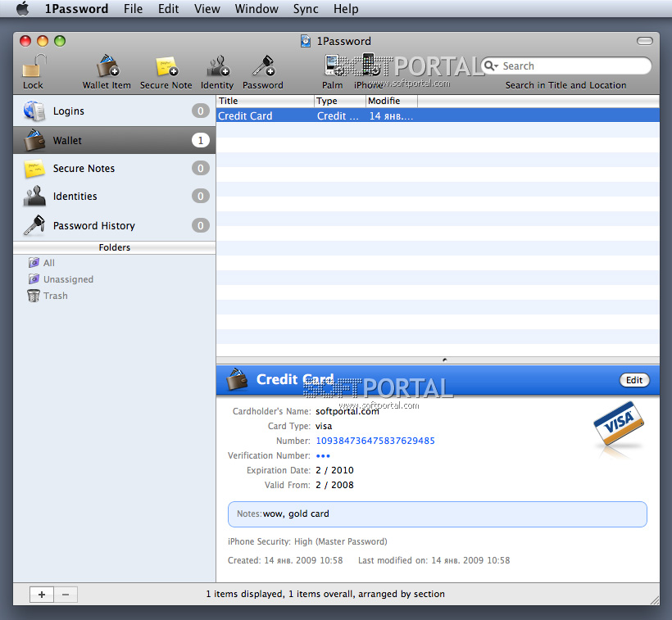The width and height of the screenshot is (672, 620).
Task: Click the Unassigned folder icon
Action: point(34,279)
